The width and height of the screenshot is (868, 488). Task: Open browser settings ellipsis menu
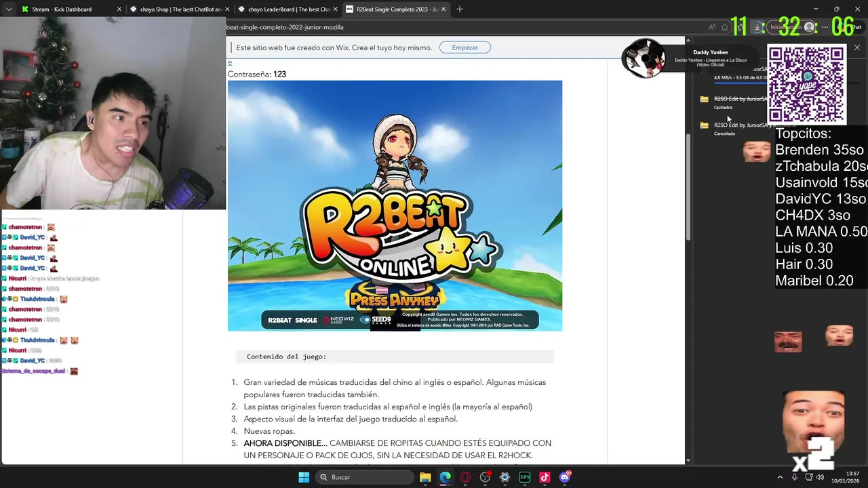tap(825, 27)
